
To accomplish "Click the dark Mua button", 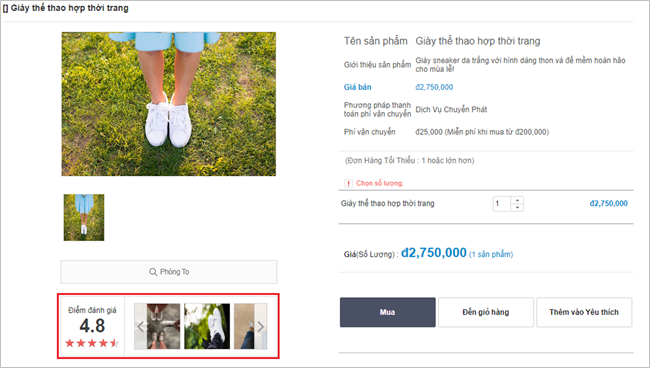I will [388, 312].
